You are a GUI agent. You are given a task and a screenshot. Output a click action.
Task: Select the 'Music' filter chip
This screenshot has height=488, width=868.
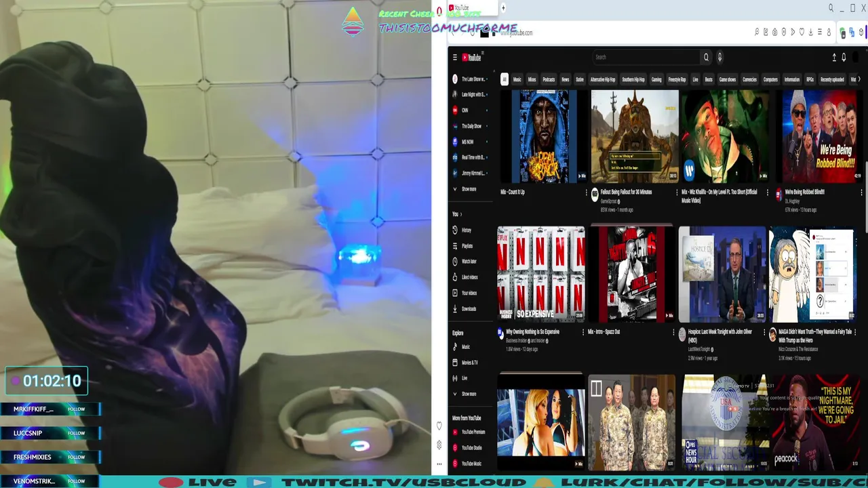pyautogui.click(x=517, y=79)
